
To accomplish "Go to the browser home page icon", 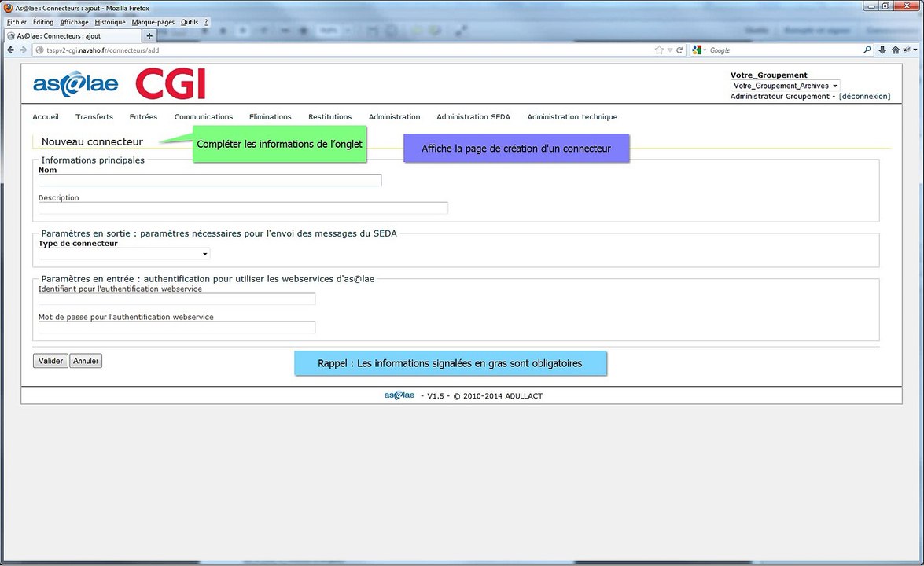I will coord(895,50).
